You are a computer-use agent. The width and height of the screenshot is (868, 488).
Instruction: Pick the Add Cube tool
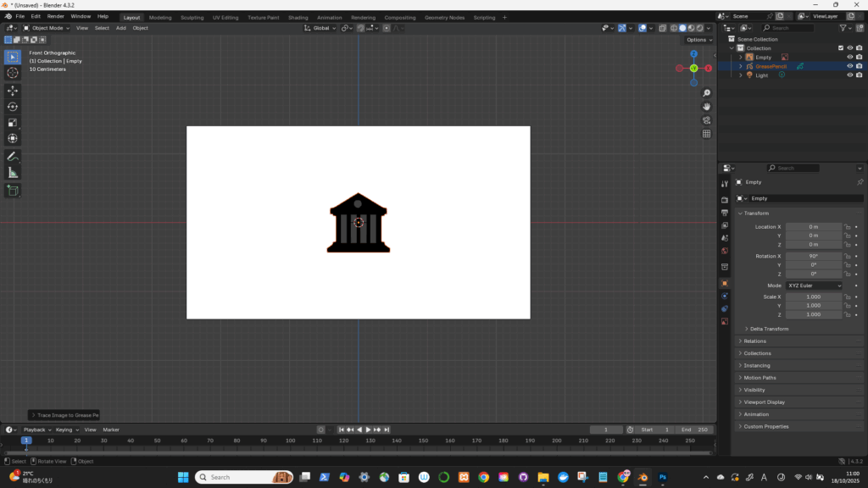(x=13, y=191)
